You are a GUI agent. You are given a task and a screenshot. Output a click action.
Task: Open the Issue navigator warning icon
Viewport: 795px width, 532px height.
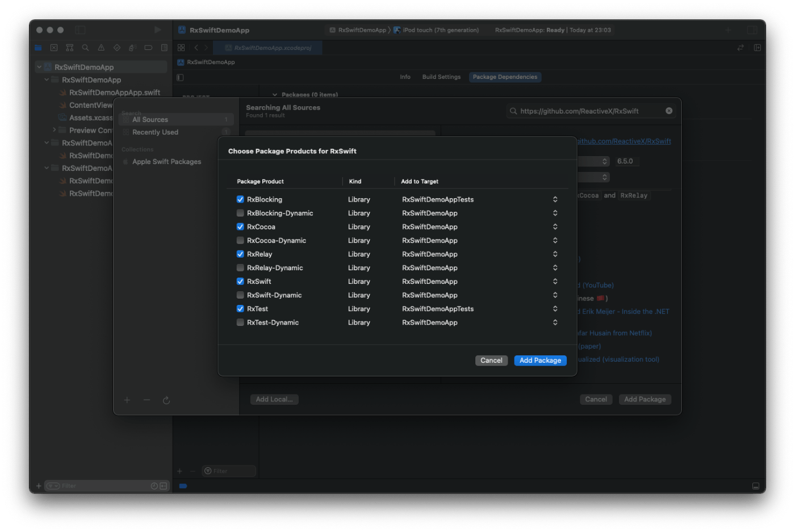(101, 48)
